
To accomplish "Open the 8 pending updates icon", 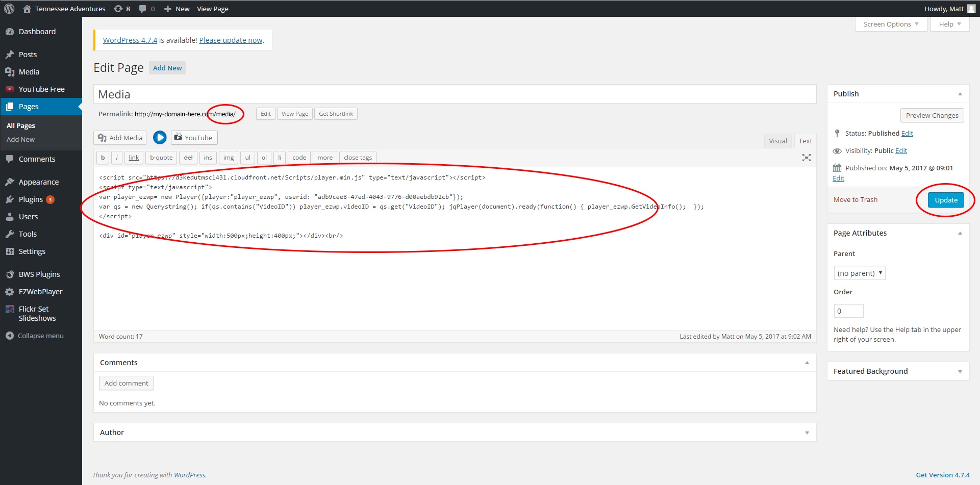I will point(121,9).
